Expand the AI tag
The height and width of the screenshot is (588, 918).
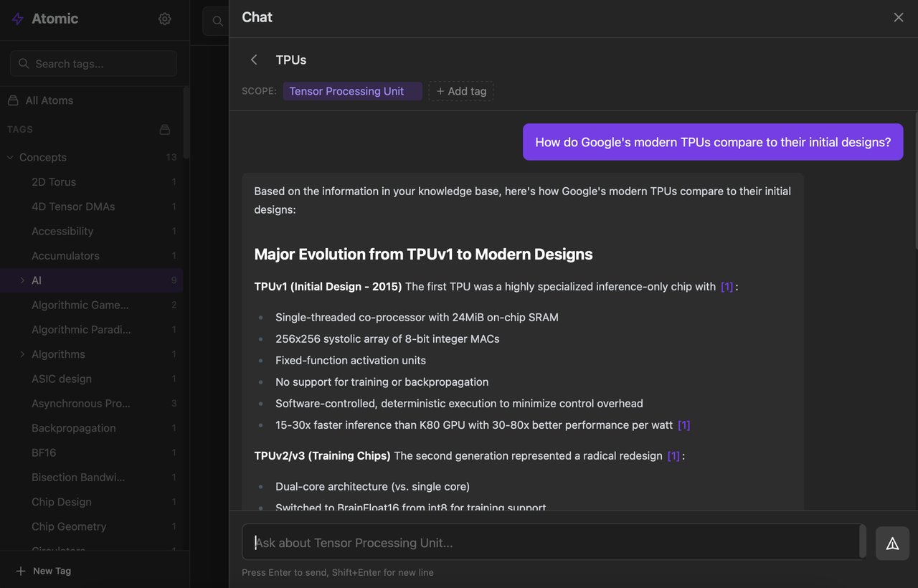pyautogui.click(x=22, y=280)
